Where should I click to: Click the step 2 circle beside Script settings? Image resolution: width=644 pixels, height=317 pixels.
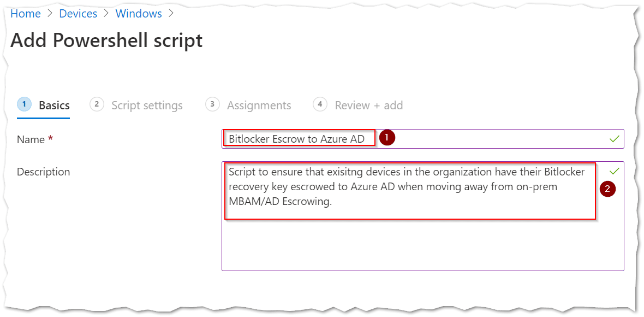pyautogui.click(x=97, y=104)
